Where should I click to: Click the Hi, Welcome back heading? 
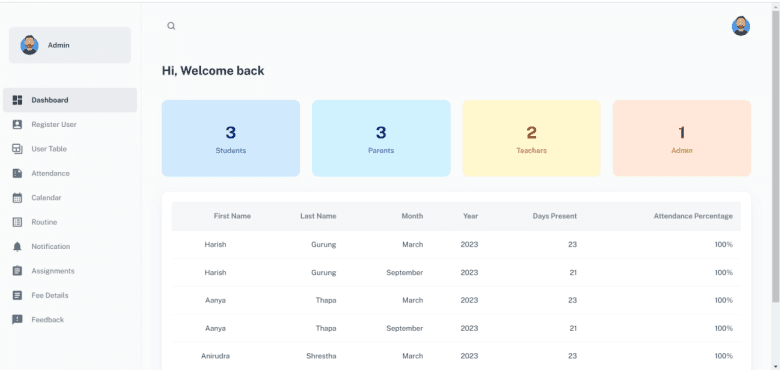[213, 71]
